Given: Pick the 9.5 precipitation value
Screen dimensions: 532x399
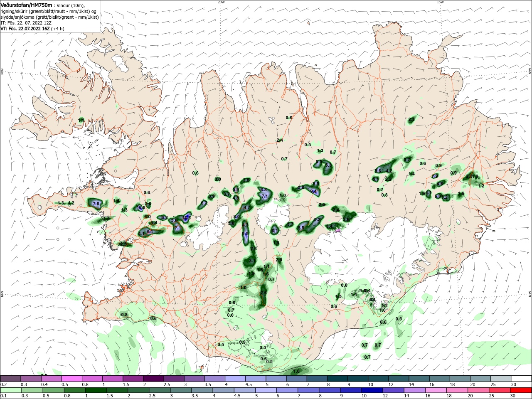Looking at the screenshot, I should point(245,234).
